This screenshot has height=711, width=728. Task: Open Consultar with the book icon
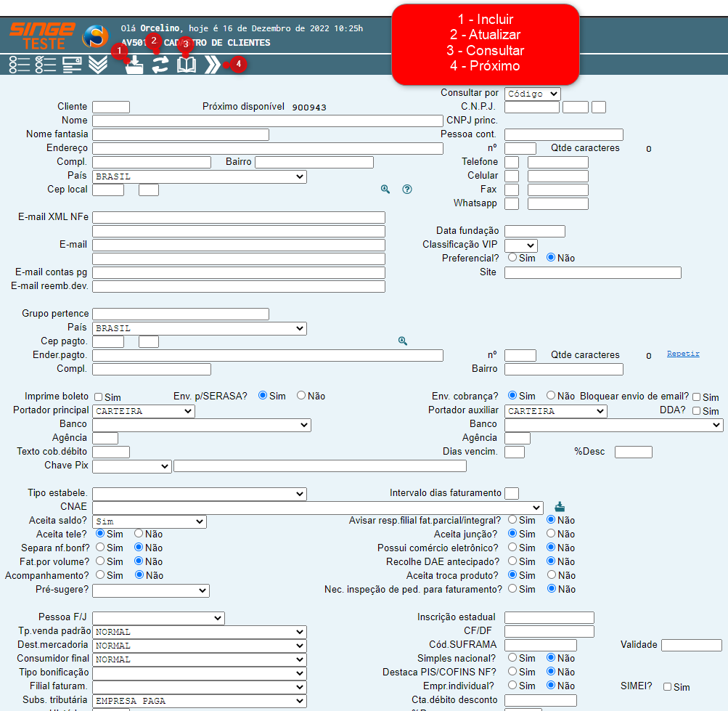[187, 65]
